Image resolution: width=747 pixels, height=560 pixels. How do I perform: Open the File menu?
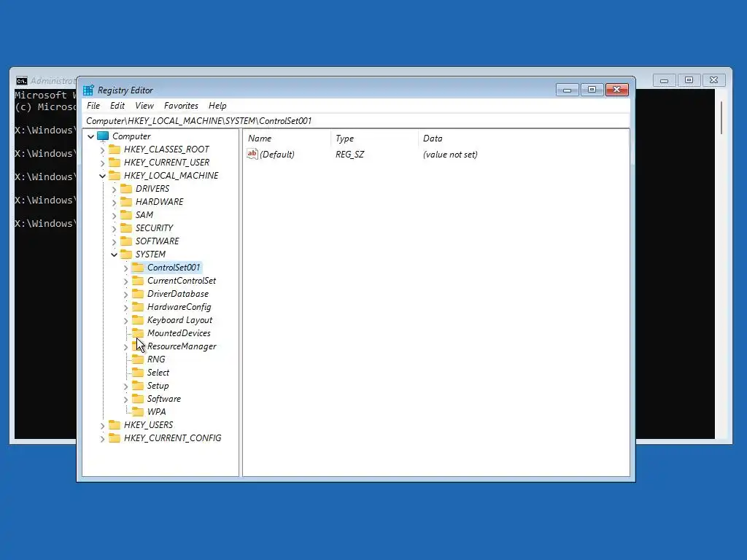(x=93, y=106)
